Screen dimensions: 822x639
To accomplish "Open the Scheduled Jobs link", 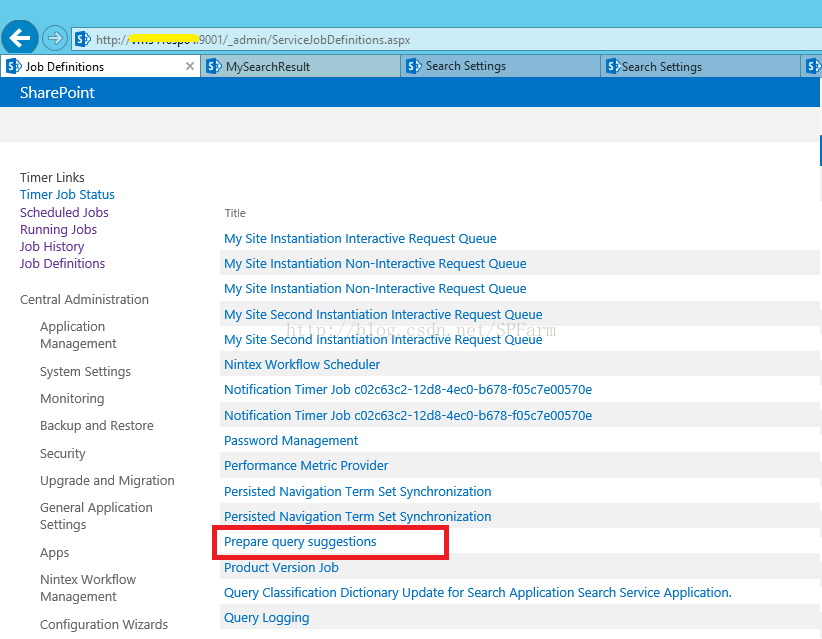I will pyautogui.click(x=64, y=212).
